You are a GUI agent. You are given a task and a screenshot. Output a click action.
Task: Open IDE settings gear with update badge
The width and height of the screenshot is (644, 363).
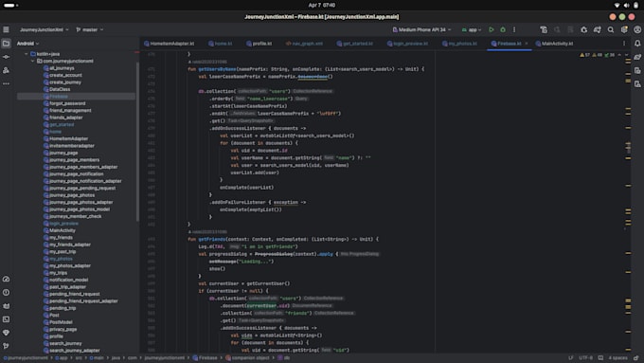point(624,29)
